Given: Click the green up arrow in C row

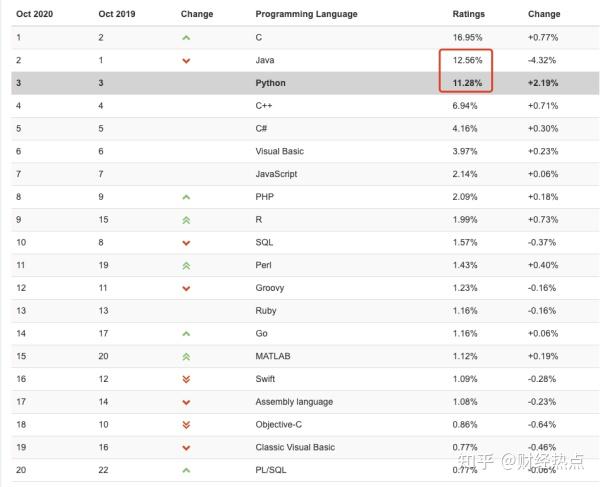Looking at the screenshot, I should tap(186, 38).
